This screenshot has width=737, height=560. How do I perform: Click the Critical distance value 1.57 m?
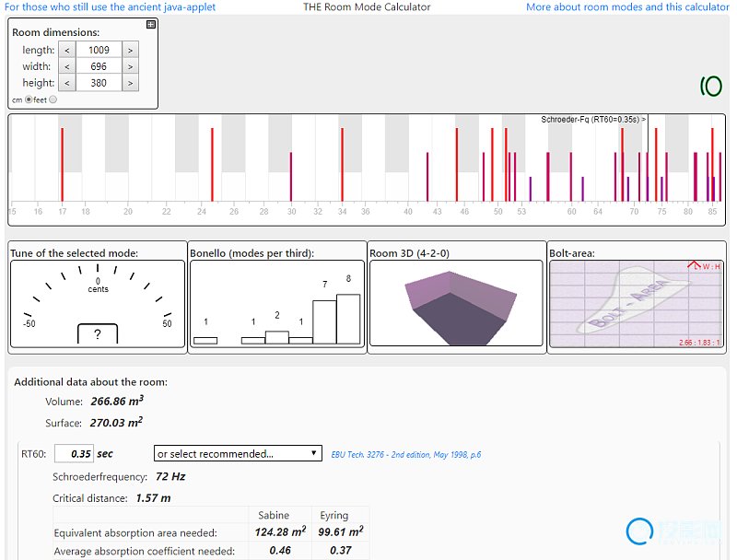(x=153, y=498)
